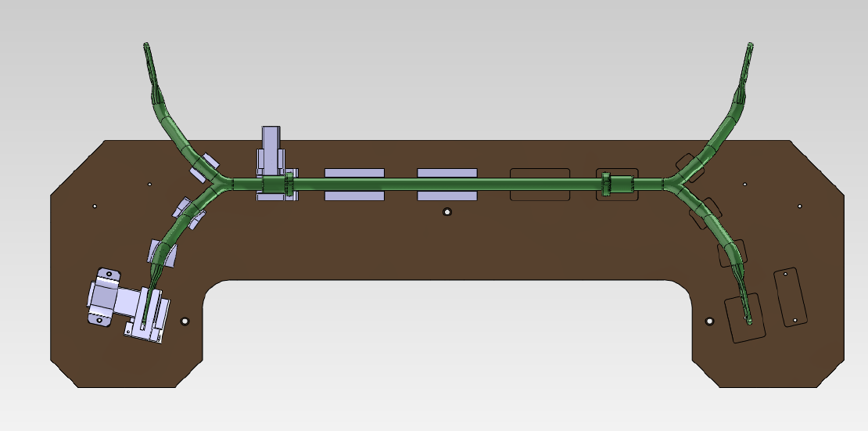The image size is (868, 431).
Task: Click the hole near the bottom-right inner corner
Action: click(x=709, y=321)
